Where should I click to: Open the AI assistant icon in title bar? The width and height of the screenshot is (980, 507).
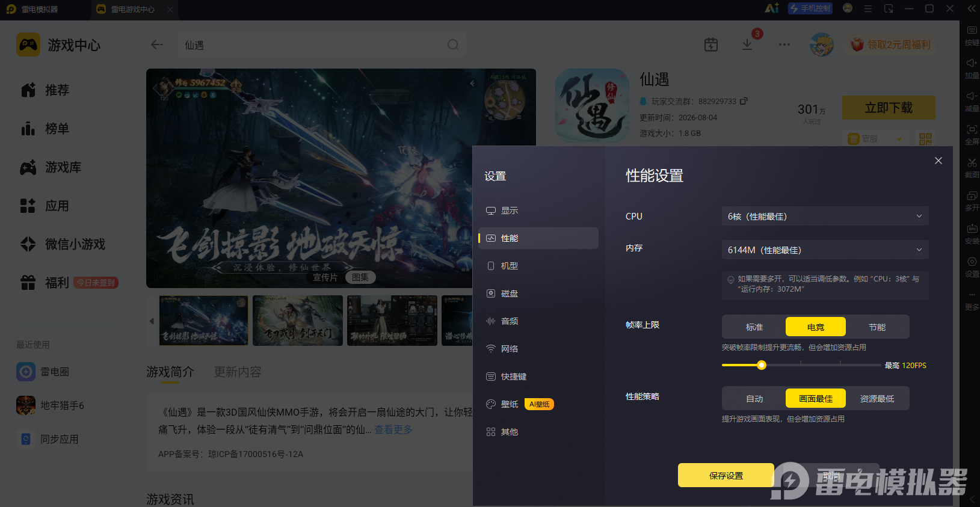click(771, 8)
